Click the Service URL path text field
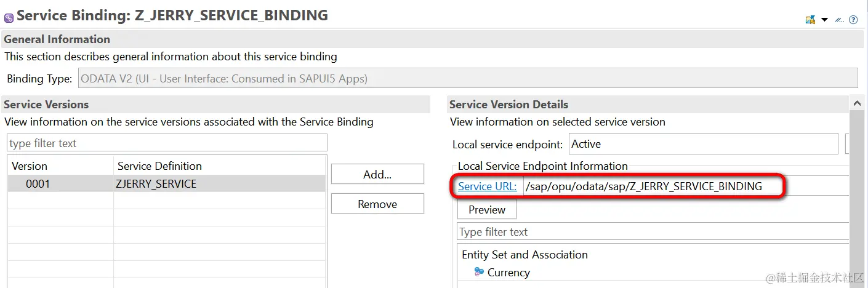The height and width of the screenshot is (288, 868). pyautogui.click(x=685, y=186)
